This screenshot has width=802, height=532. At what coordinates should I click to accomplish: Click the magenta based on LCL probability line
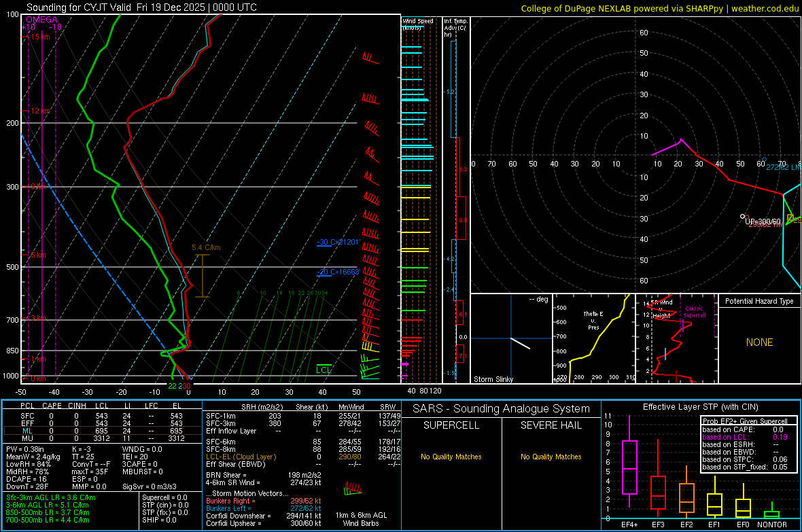point(745,437)
